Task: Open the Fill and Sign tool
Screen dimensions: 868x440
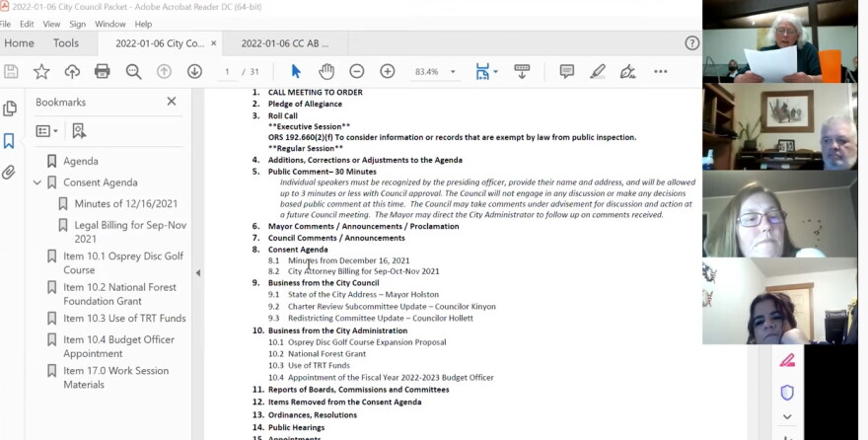Action: [x=627, y=71]
